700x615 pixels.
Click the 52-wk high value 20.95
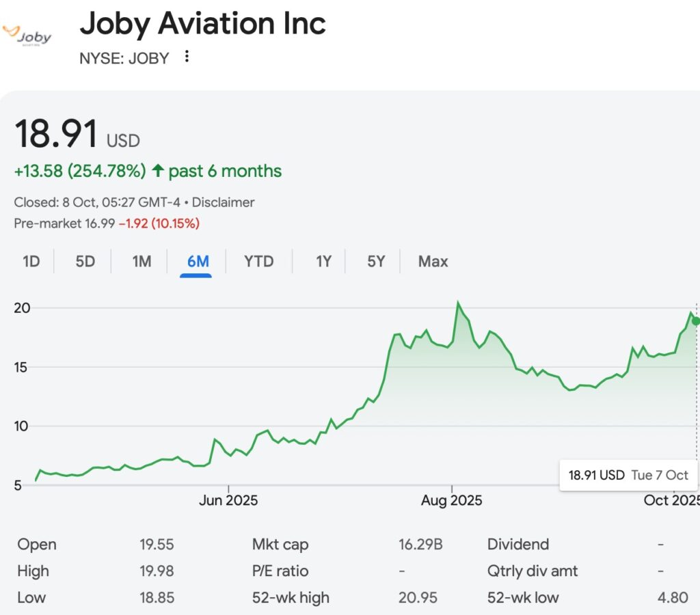[418, 597]
